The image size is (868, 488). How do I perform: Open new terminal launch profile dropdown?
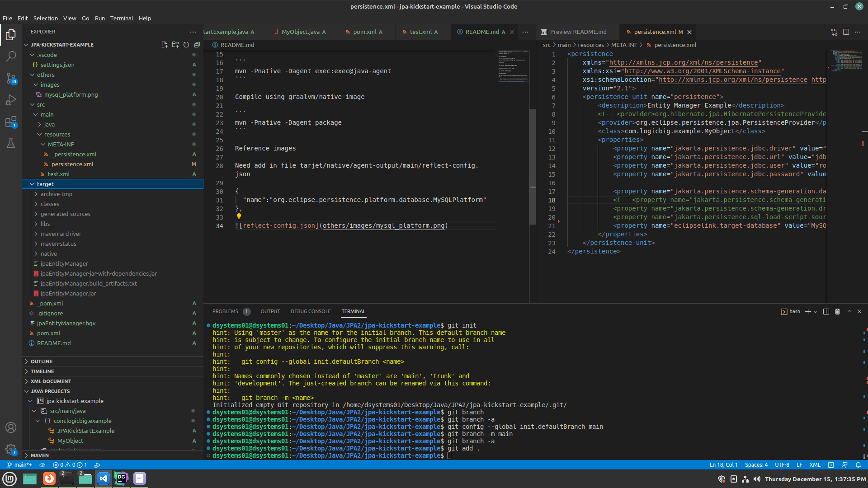[816, 311]
